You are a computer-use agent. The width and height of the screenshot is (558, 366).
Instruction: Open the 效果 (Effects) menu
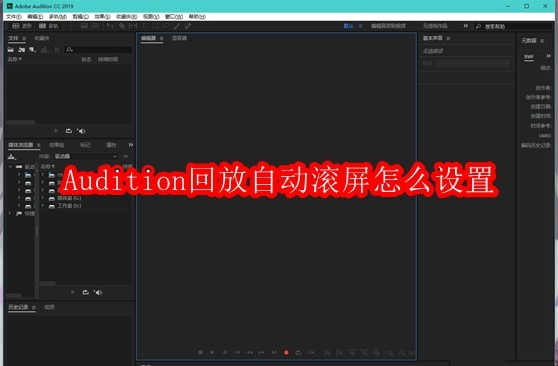102,16
